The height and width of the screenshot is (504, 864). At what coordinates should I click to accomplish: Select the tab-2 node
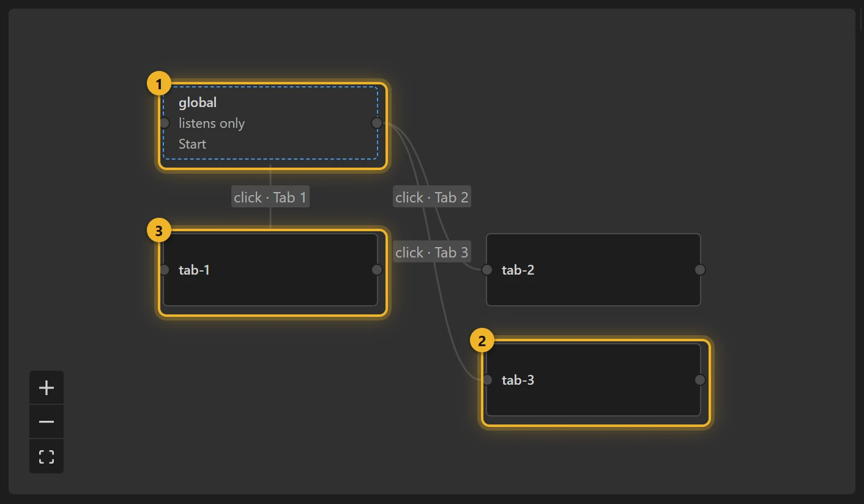(x=594, y=270)
